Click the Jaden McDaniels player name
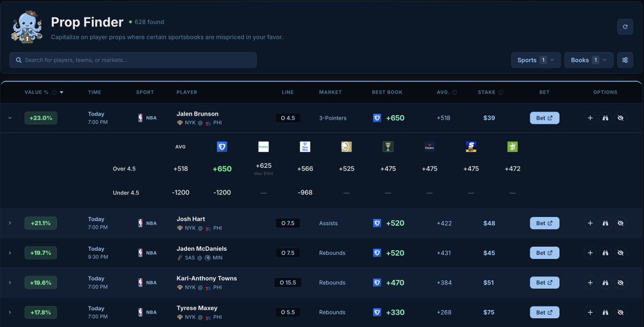The width and height of the screenshot is (644, 327). (202, 249)
